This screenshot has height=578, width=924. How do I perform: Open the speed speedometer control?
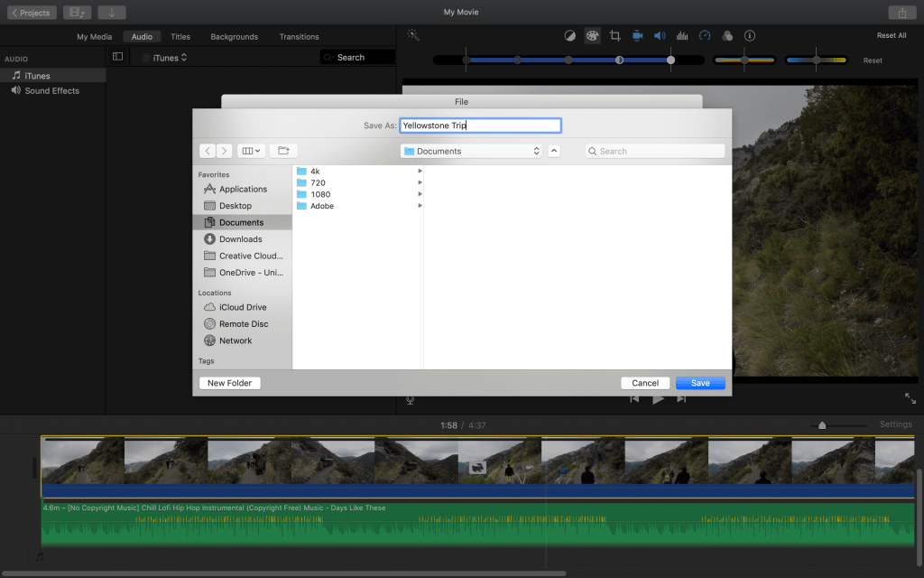point(705,36)
